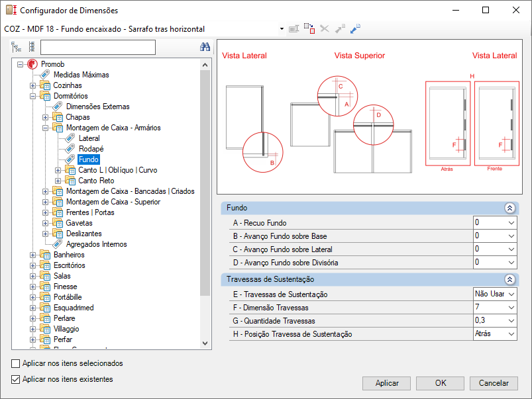The width and height of the screenshot is (532, 399).
Task: Open C - Avanço Fundo sobre Lateral dropdown
Action: click(511, 249)
